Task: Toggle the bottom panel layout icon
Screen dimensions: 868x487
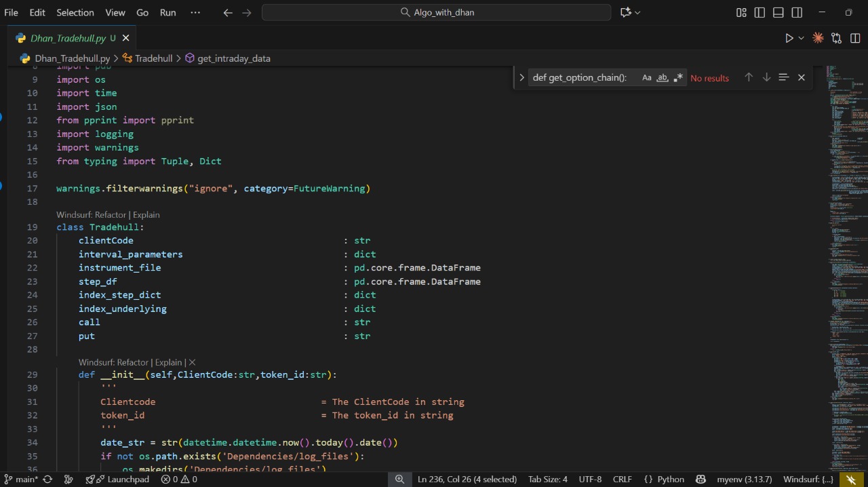Action: (x=778, y=12)
